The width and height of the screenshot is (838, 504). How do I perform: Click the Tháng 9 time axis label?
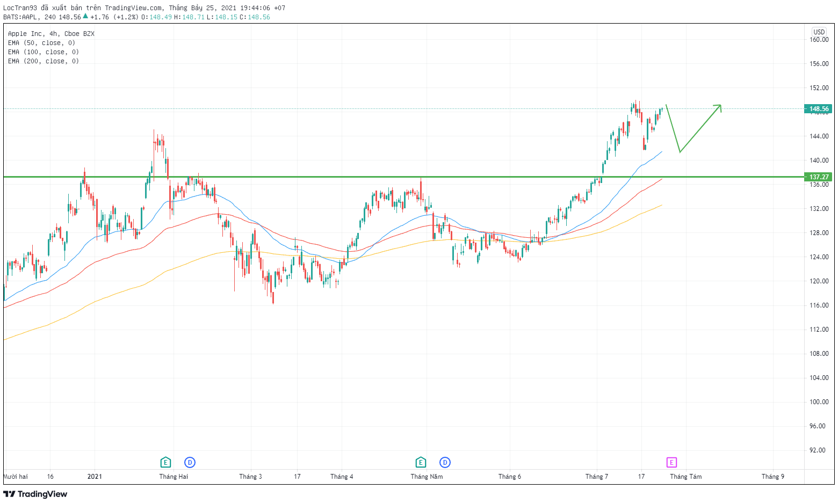[x=772, y=477]
